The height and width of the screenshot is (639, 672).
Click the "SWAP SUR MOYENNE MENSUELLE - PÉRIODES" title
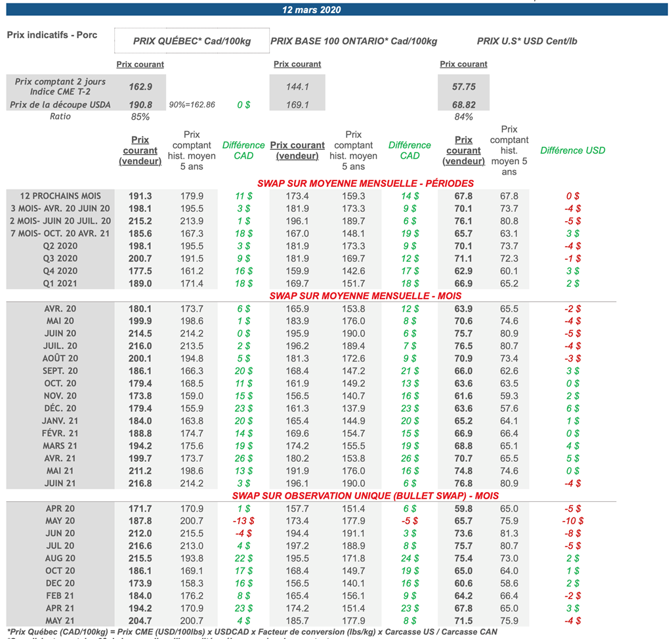(x=365, y=183)
